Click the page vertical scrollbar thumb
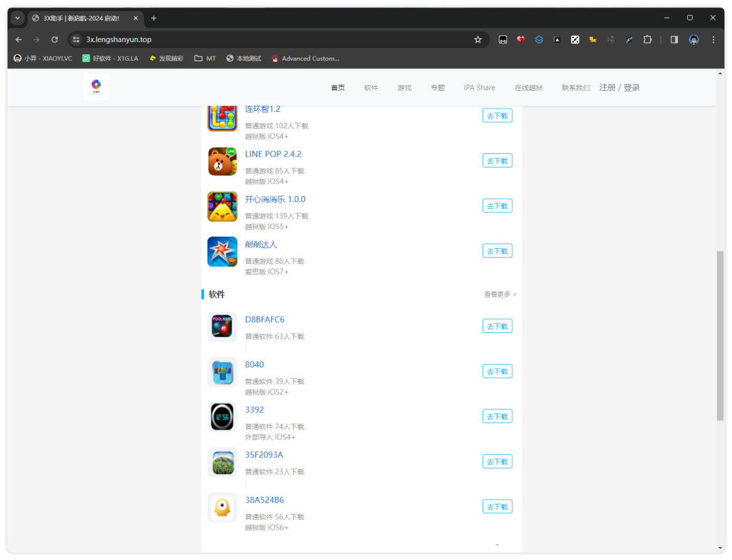Image resolution: width=732 pixels, height=560 pixels. coord(720,336)
